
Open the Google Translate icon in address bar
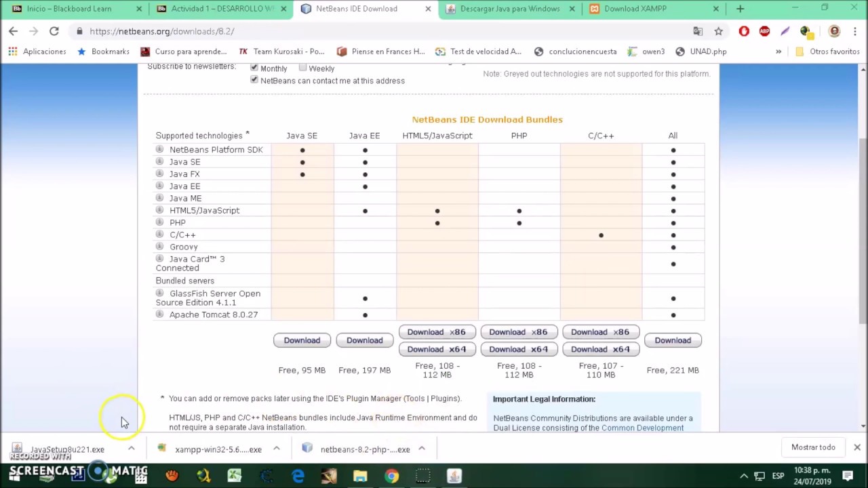(x=698, y=31)
